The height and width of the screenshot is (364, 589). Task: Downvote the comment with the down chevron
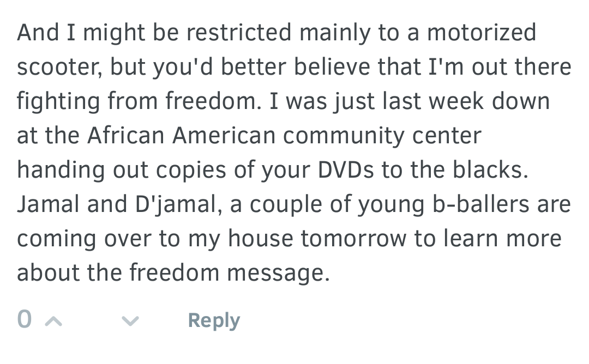[130, 321]
